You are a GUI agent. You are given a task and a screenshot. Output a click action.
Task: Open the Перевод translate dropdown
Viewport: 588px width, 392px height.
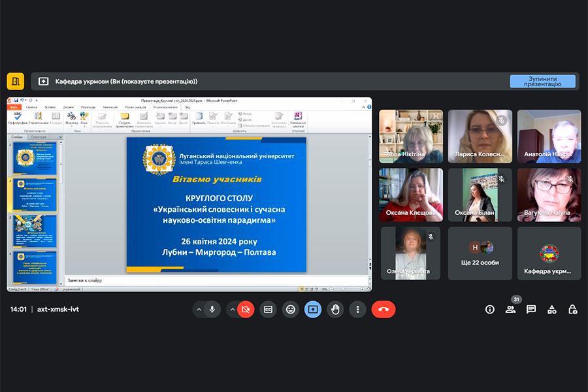coord(71,118)
